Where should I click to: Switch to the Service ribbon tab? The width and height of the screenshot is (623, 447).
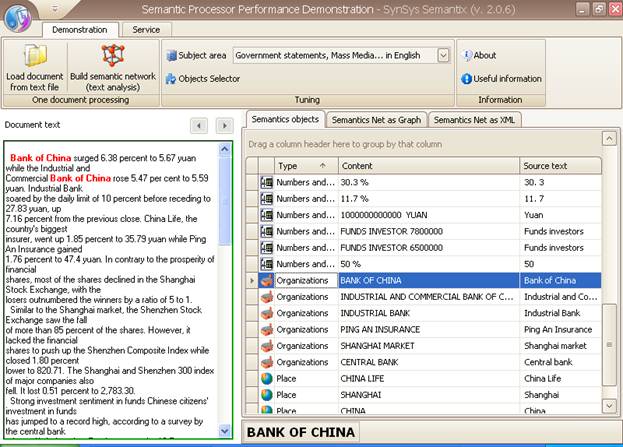tap(146, 30)
